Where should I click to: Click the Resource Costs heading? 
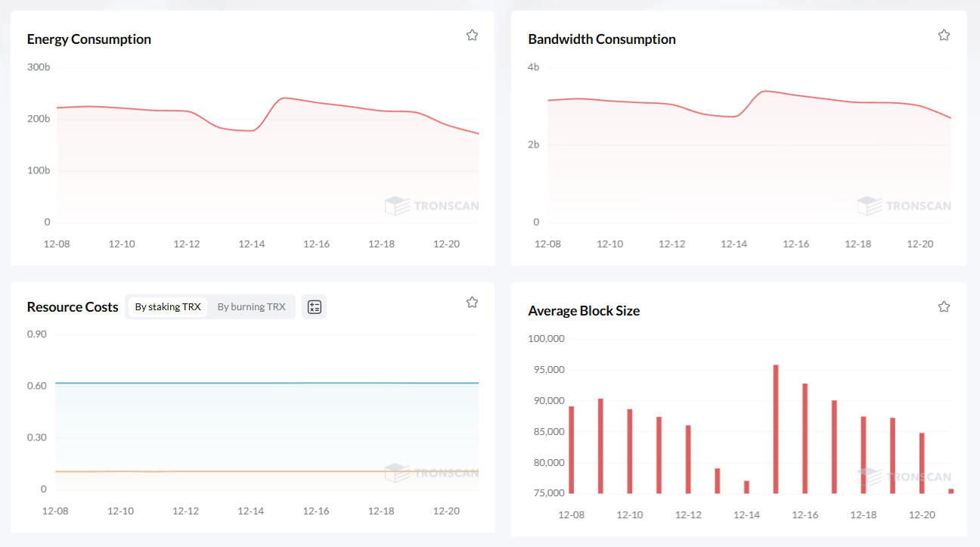tap(73, 307)
